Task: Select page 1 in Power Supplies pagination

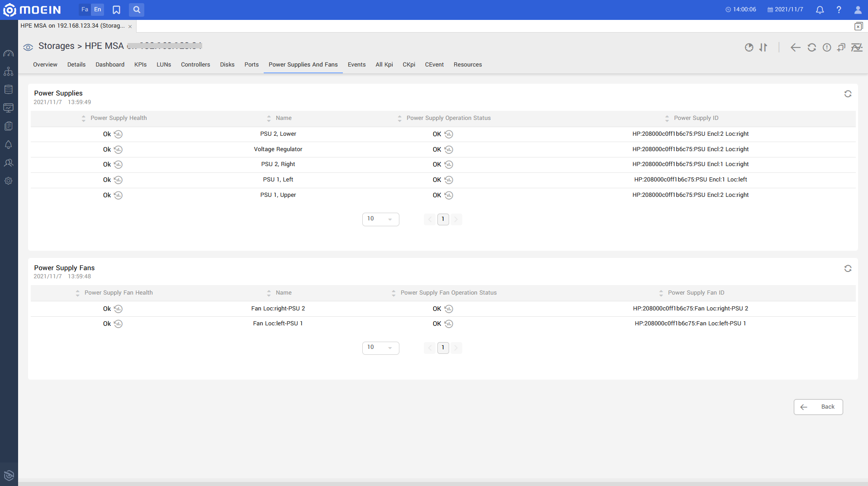Action: [443, 219]
